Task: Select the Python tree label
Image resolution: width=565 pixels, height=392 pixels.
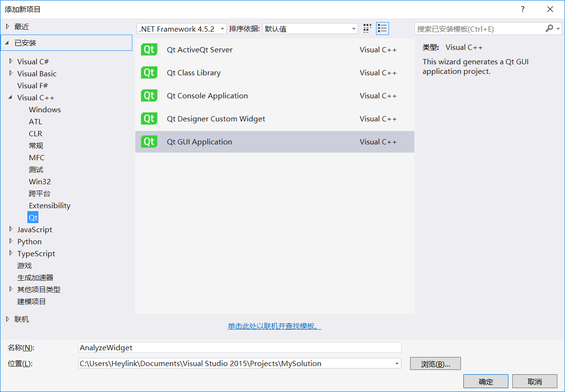Action: [x=30, y=242]
